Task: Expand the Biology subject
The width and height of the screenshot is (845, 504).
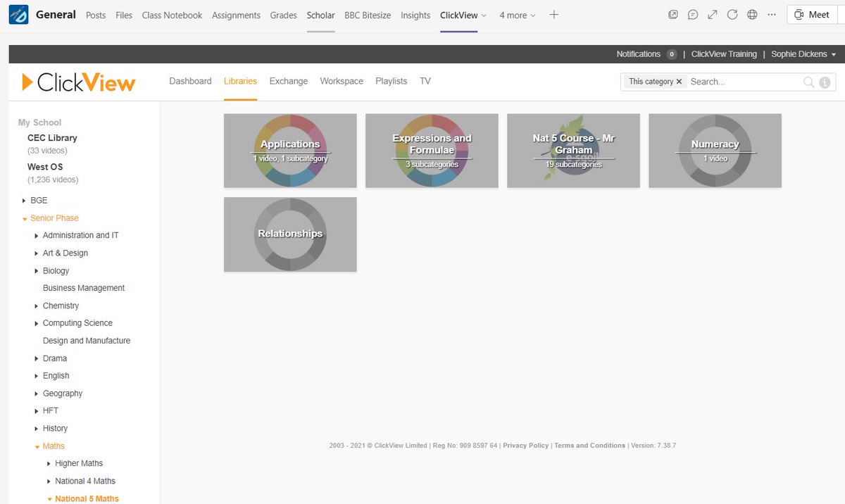Action: pos(37,271)
